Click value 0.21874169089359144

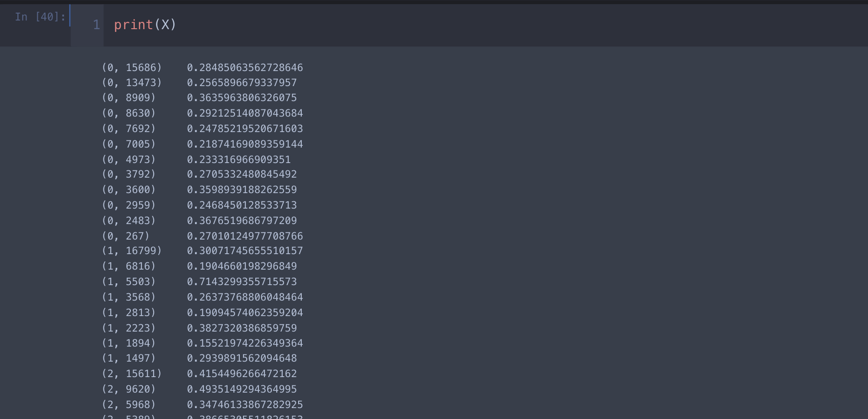point(245,144)
